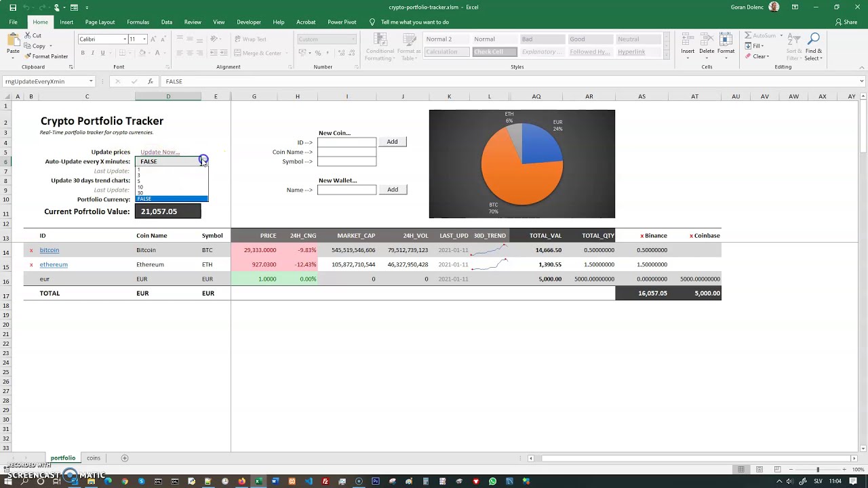Collapse the ribbon with the chevron
Image resolution: width=868 pixels, height=488 pixels.
(x=862, y=67)
